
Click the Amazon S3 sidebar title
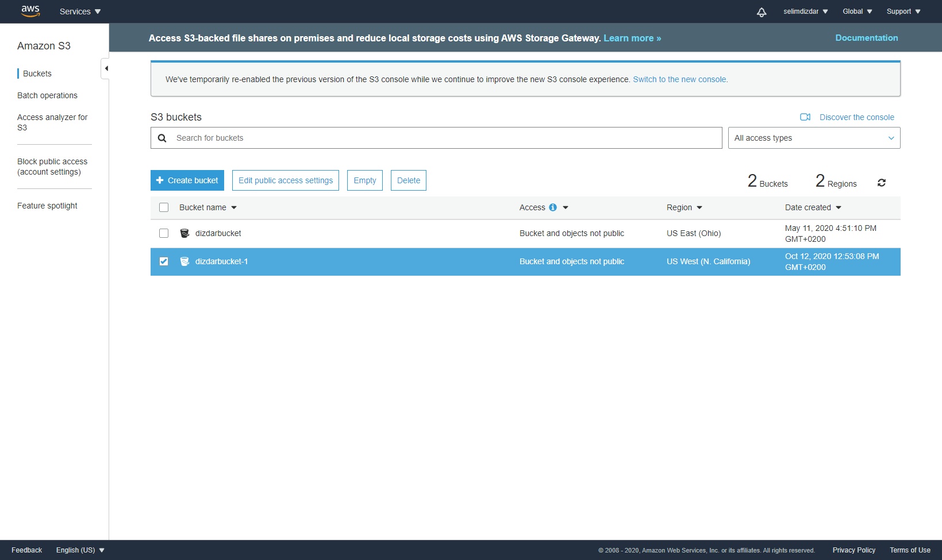click(44, 46)
